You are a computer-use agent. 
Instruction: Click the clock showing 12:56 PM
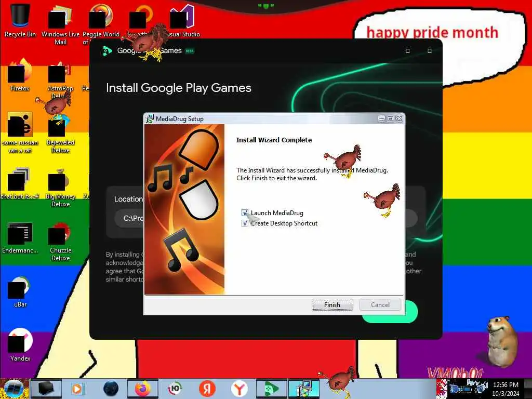[506, 389]
